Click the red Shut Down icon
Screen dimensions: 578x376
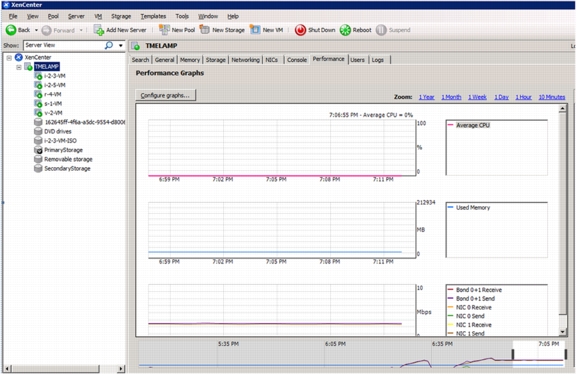pyautogui.click(x=300, y=30)
